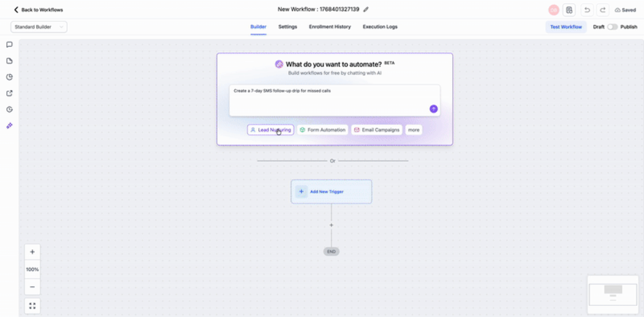Click Add New Trigger
This screenshot has height=317, width=644.
tap(332, 191)
